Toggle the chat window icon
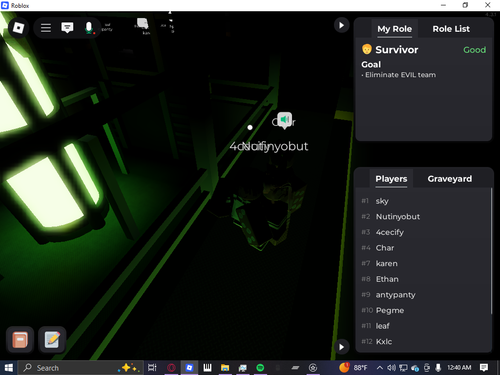The image size is (500, 375). pyautogui.click(x=67, y=27)
